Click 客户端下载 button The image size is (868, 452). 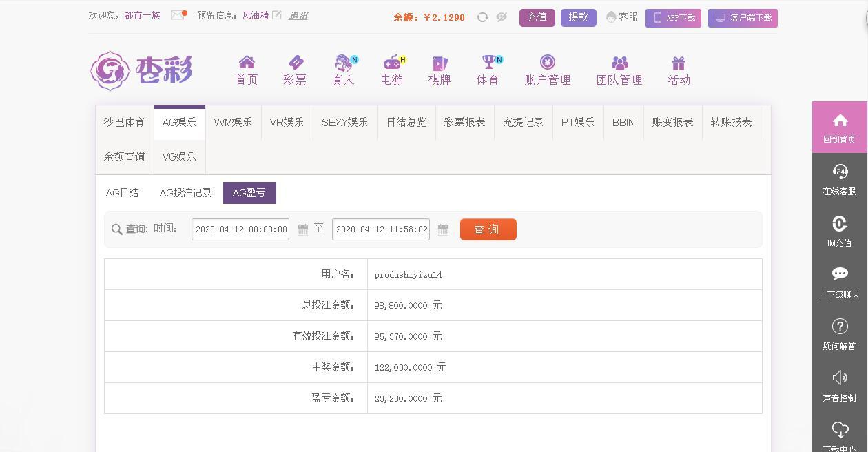[x=743, y=18]
